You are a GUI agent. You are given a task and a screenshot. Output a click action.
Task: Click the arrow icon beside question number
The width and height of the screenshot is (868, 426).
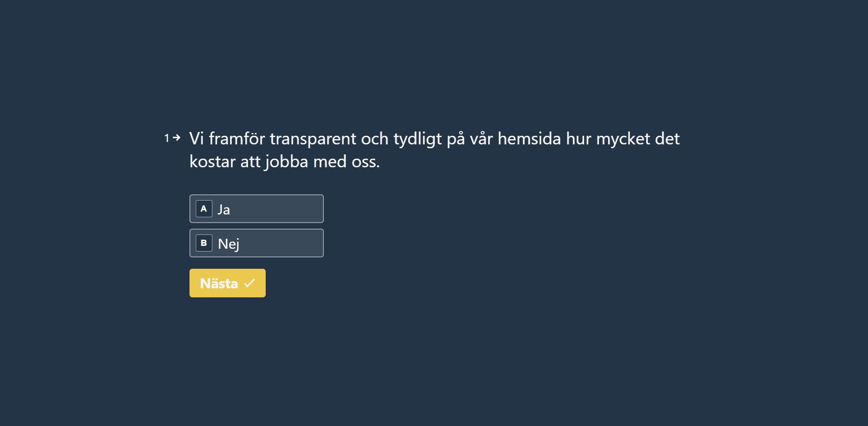(x=177, y=138)
